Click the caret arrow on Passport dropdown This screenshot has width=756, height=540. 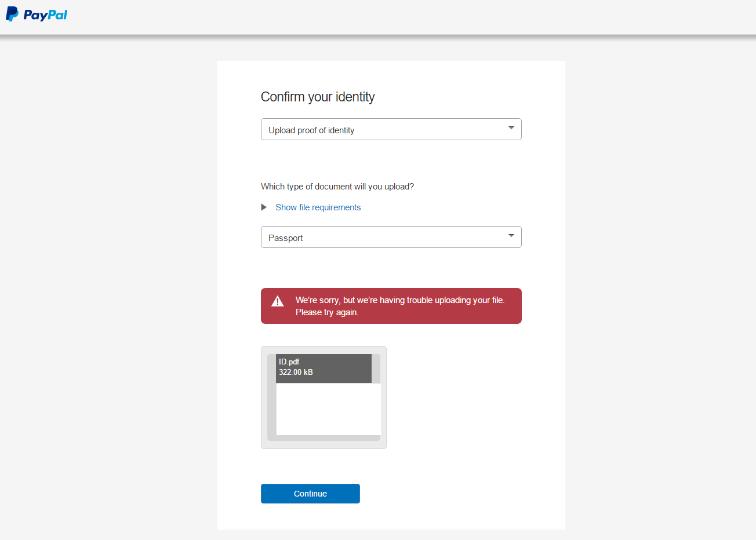511,236
